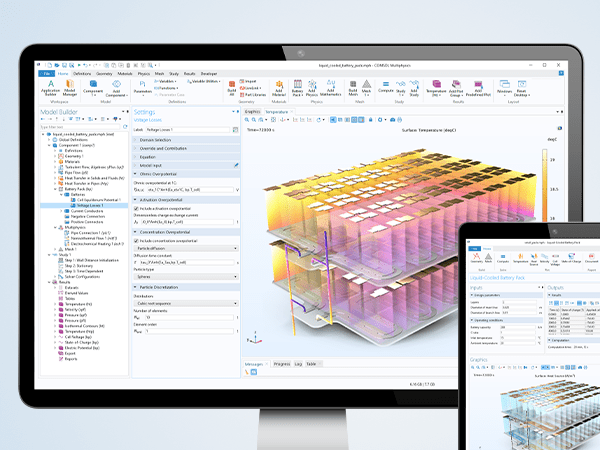
Task: Click the Battery Pack physics icon
Action: pos(297,88)
